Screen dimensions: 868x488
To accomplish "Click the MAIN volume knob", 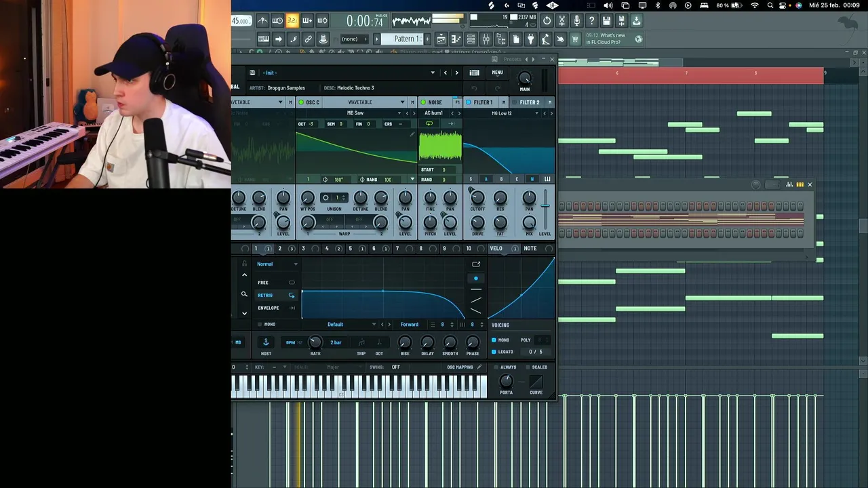I will click(524, 78).
